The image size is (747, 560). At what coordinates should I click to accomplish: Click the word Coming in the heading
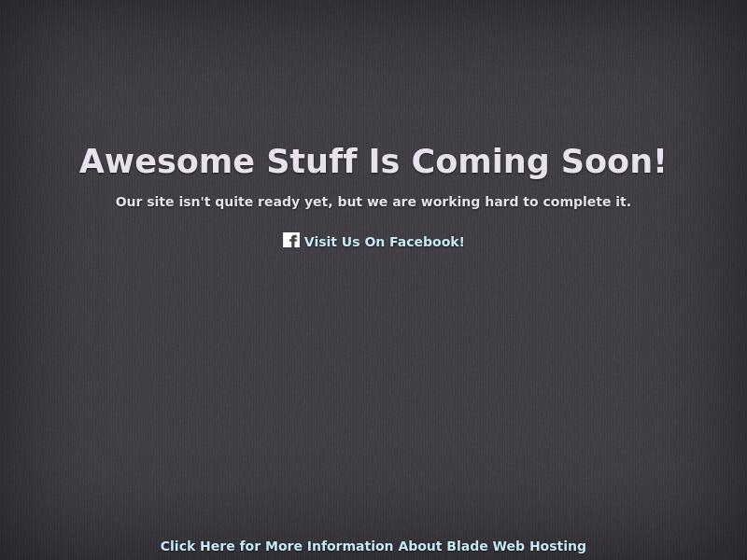[x=480, y=161]
